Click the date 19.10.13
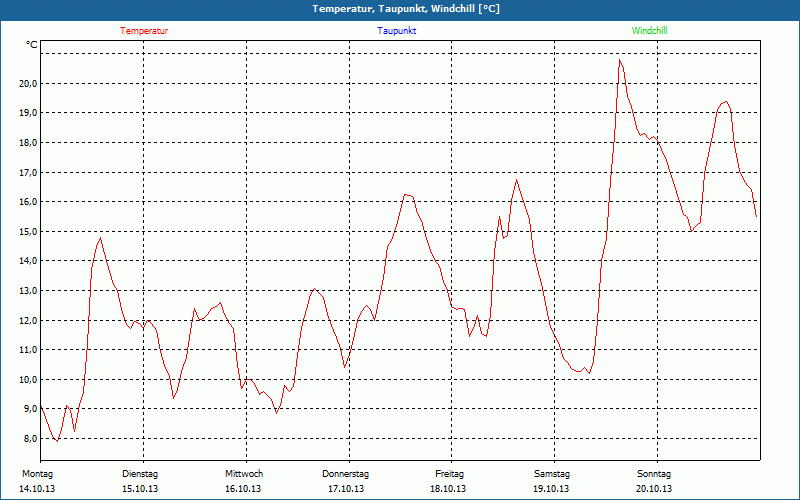This screenshot has width=800, height=500. coord(551,489)
